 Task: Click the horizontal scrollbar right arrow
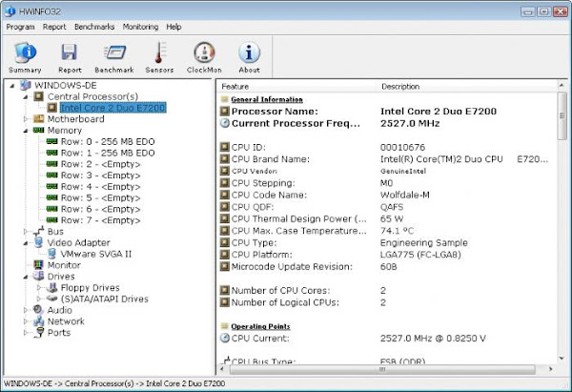550,369
